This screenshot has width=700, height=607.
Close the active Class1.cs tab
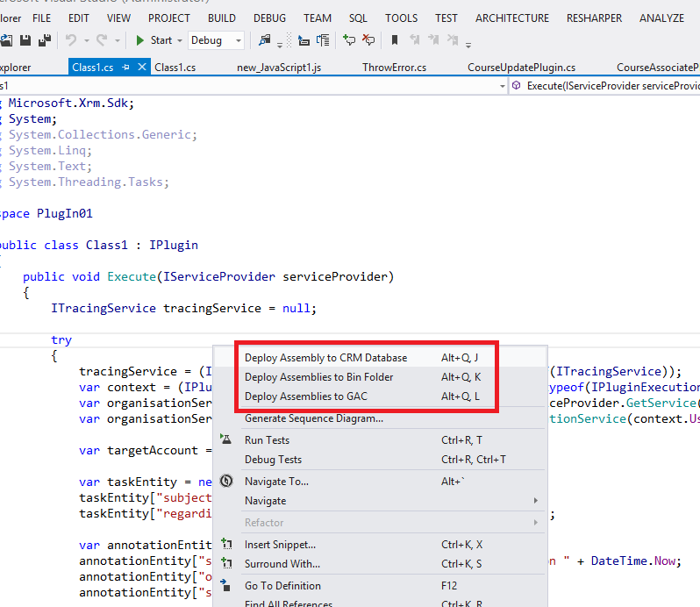tap(140, 68)
